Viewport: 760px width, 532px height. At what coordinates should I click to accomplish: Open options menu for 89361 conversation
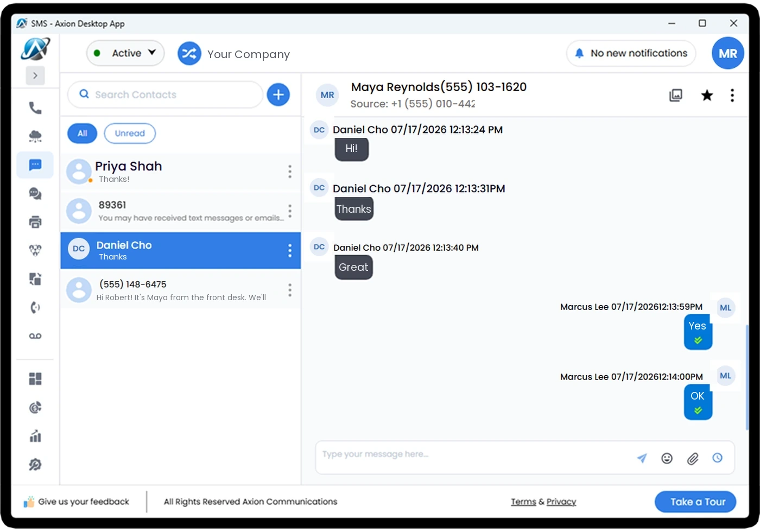click(290, 211)
